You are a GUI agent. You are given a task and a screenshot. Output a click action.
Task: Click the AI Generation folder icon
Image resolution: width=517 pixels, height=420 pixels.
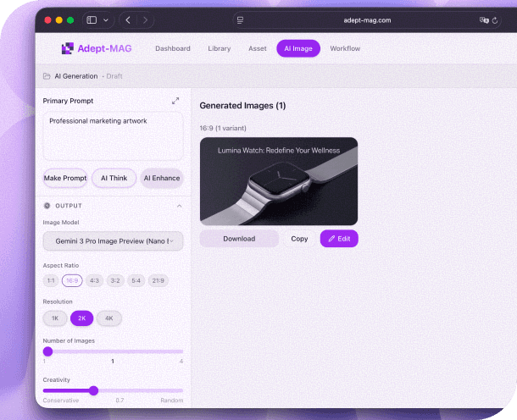point(47,76)
